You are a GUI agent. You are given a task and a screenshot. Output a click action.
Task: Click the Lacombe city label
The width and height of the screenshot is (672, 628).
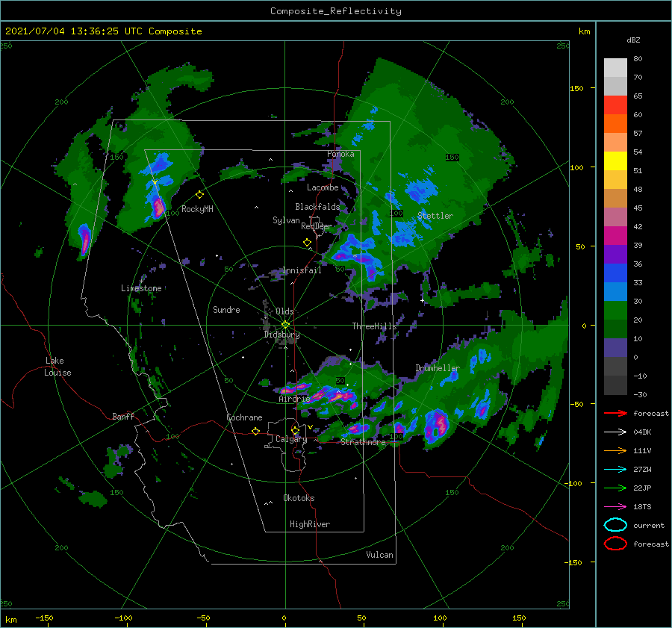323,187
